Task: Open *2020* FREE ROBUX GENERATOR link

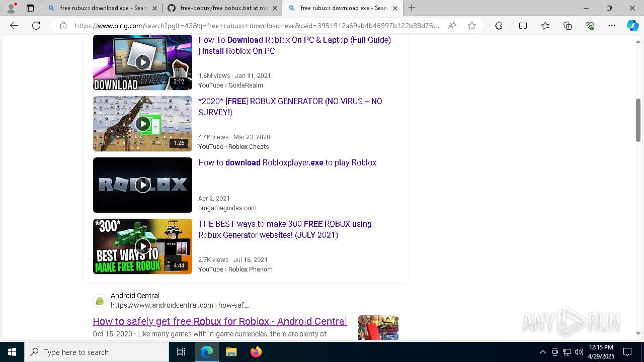Action: (290, 107)
